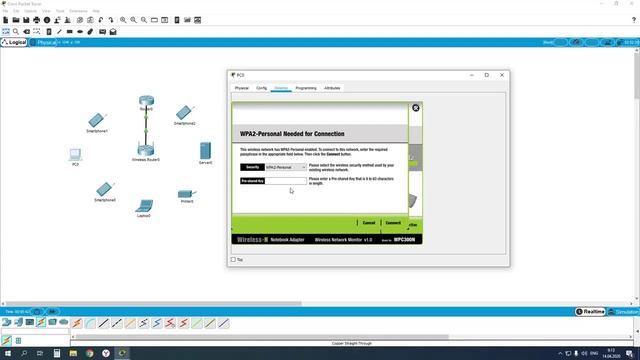Select the automatic connection type cable
Screen dimensions: 640x360
(x=77, y=323)
